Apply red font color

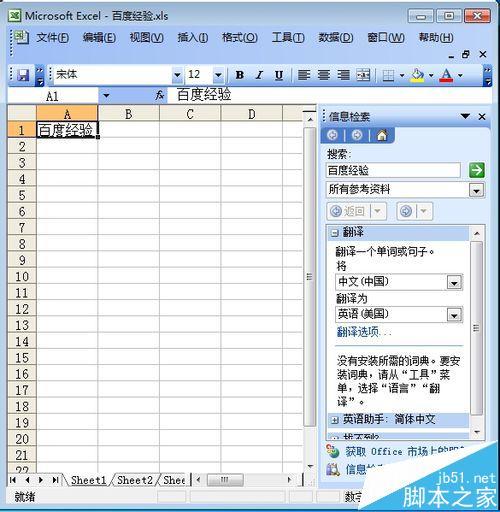click(x=446, y=75)
